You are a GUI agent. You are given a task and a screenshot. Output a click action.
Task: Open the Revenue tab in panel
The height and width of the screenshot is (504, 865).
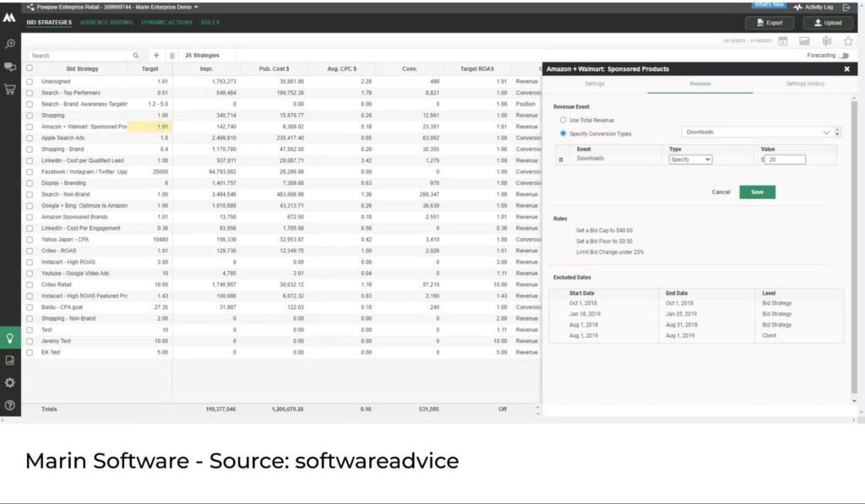click(x=700, y=84)
